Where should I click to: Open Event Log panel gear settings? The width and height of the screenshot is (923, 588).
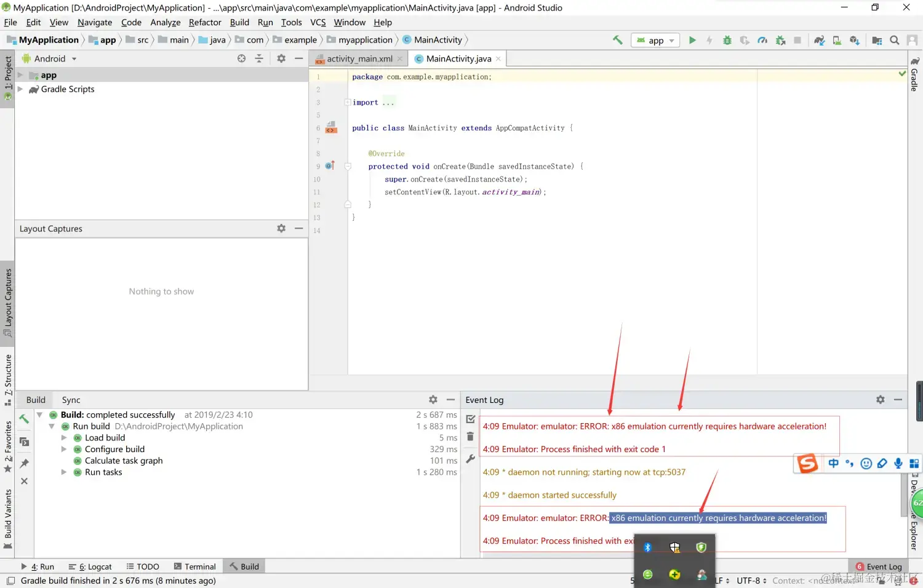[x=881, y=400]
